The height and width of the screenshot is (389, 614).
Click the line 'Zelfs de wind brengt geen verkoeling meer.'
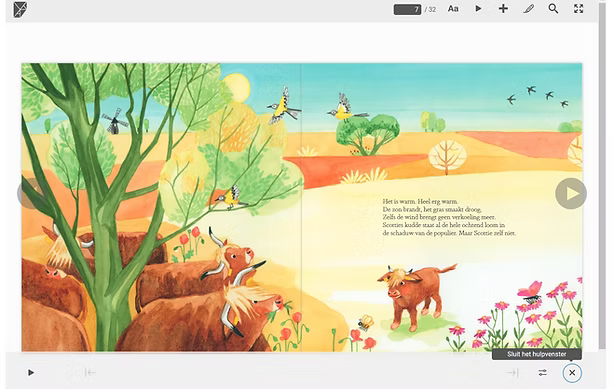[439, 217]
